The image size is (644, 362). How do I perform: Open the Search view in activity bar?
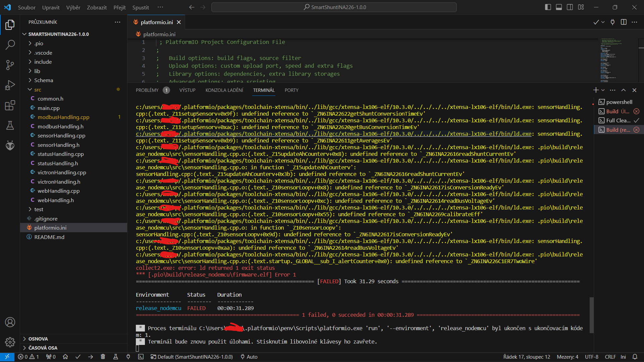pos(10,45)
